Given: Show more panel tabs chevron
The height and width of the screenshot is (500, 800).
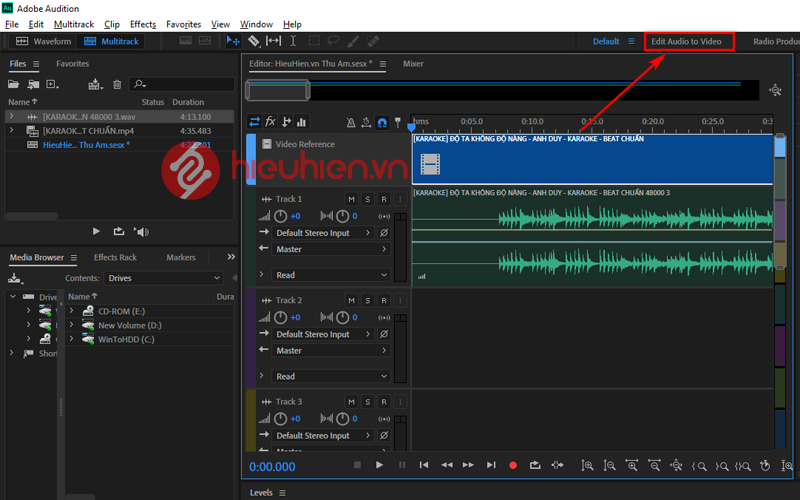Looking at the screenshot, I should (x=231, y=257).
